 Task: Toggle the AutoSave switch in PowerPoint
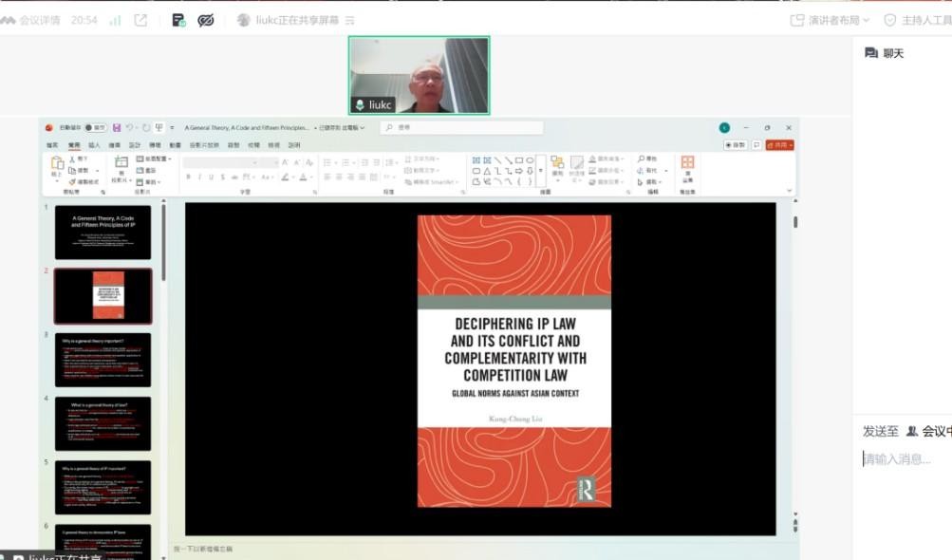click(x=94, y=127)
